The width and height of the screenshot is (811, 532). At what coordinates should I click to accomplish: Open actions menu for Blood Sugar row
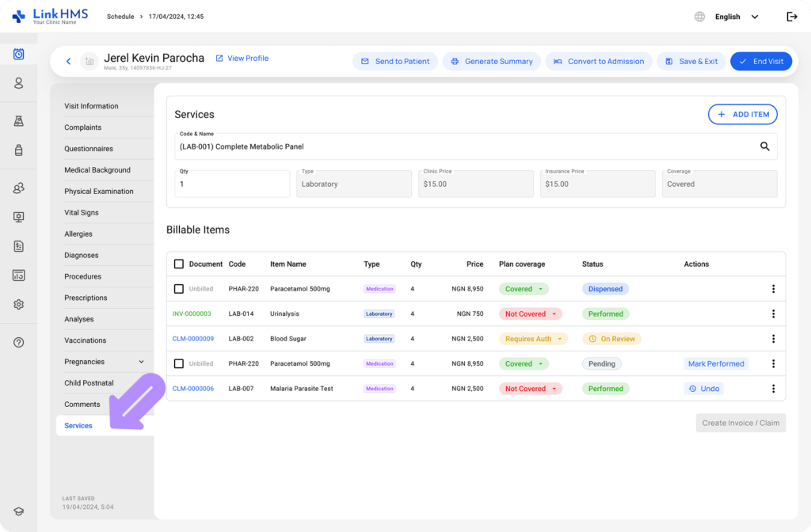(x=773, y=339)
